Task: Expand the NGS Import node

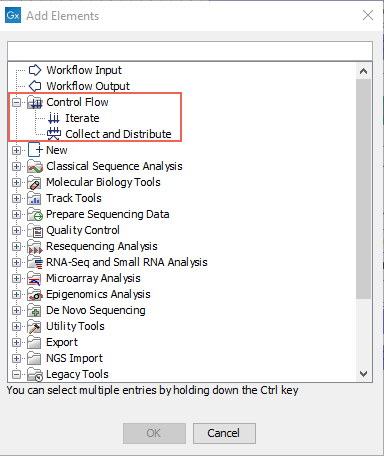Action: tap(16, 358)
